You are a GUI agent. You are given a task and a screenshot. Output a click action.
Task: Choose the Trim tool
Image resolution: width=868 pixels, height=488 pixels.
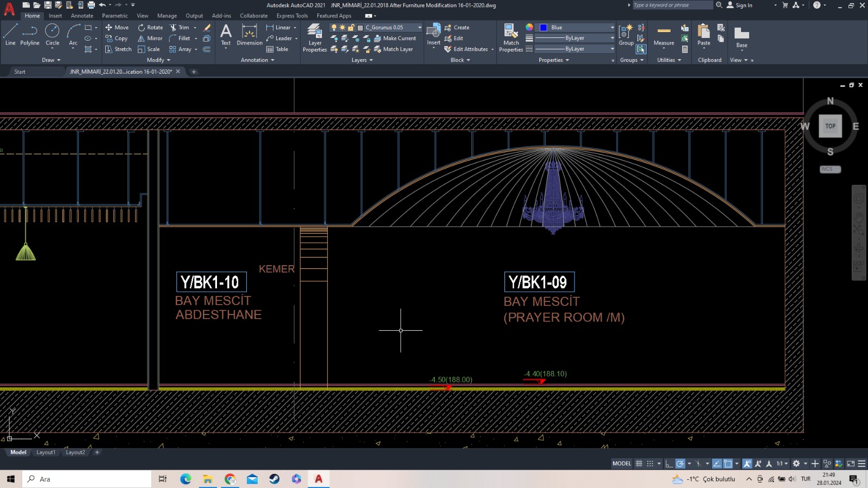180,28
